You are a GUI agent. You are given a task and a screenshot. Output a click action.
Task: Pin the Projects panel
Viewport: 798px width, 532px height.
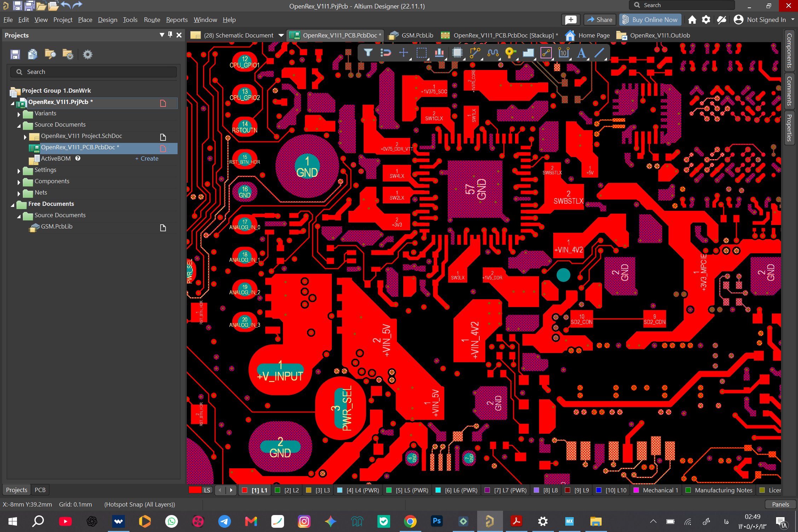[170, 35]
